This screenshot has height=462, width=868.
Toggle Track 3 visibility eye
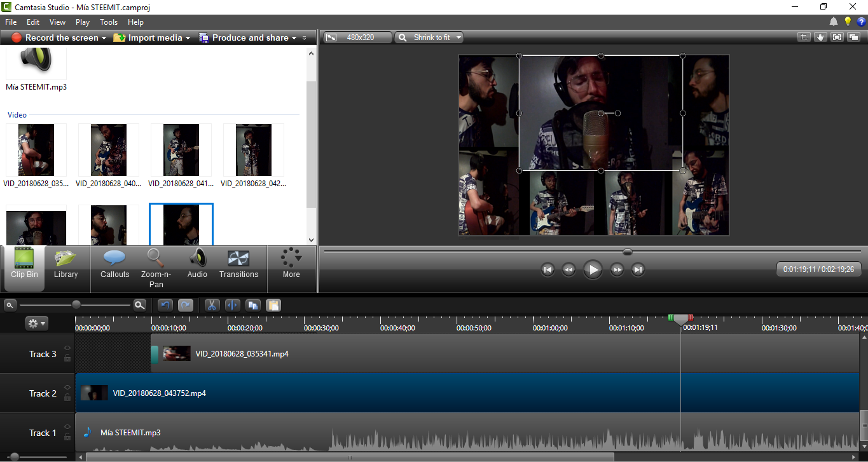(67, 349)
